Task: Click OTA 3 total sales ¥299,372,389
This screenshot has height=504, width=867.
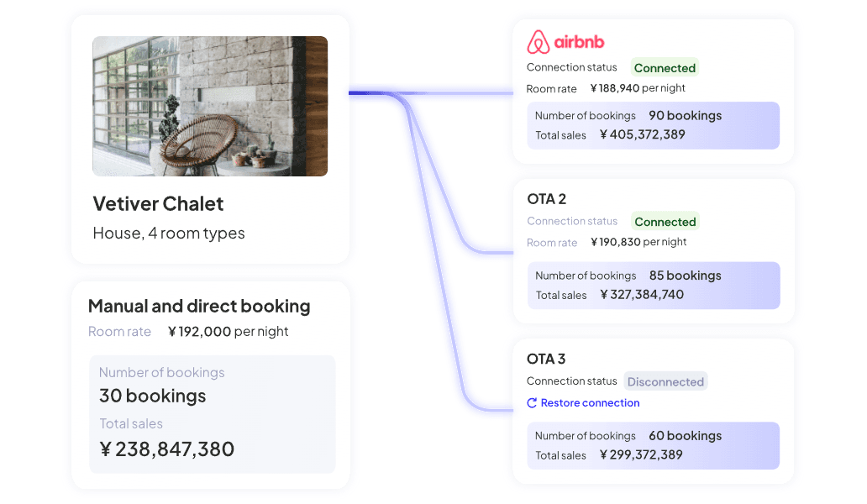Action: 641,455
